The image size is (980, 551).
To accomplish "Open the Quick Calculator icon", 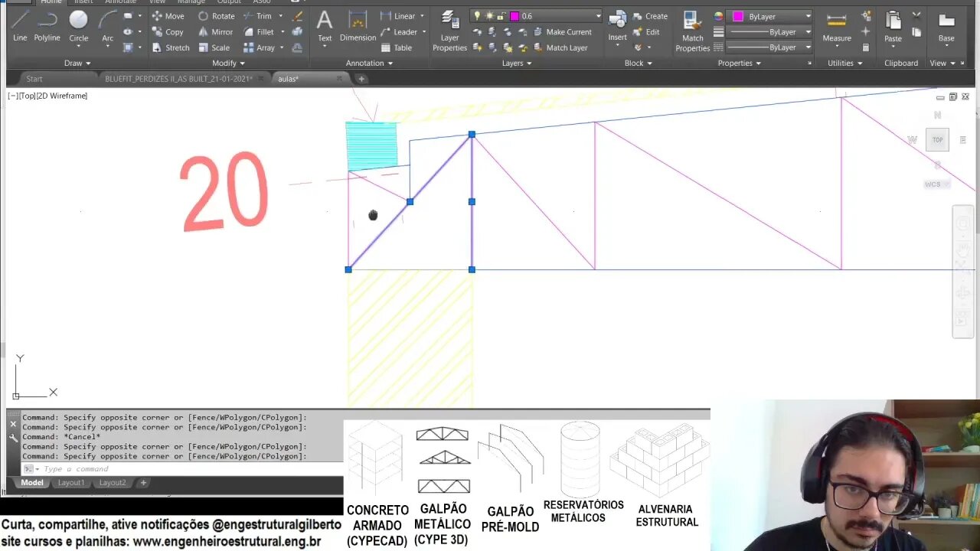I will point(866,47).
